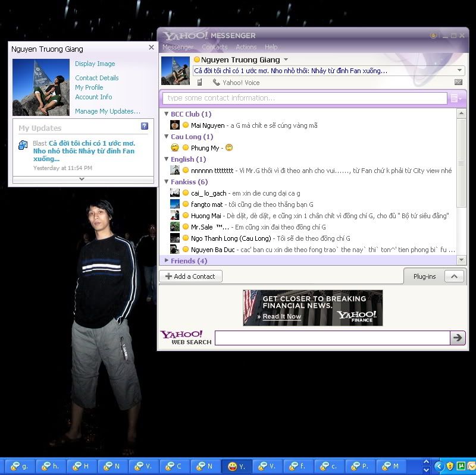Select contact name "fangto mat"
This screenshot has width=476, height=475.
click(x=206, y=205)
